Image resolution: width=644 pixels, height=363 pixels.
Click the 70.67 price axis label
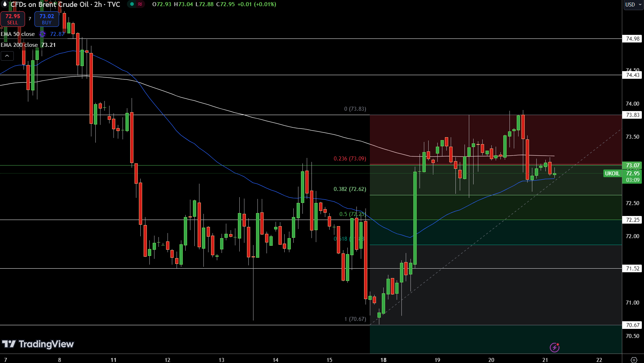pos(633,325)
